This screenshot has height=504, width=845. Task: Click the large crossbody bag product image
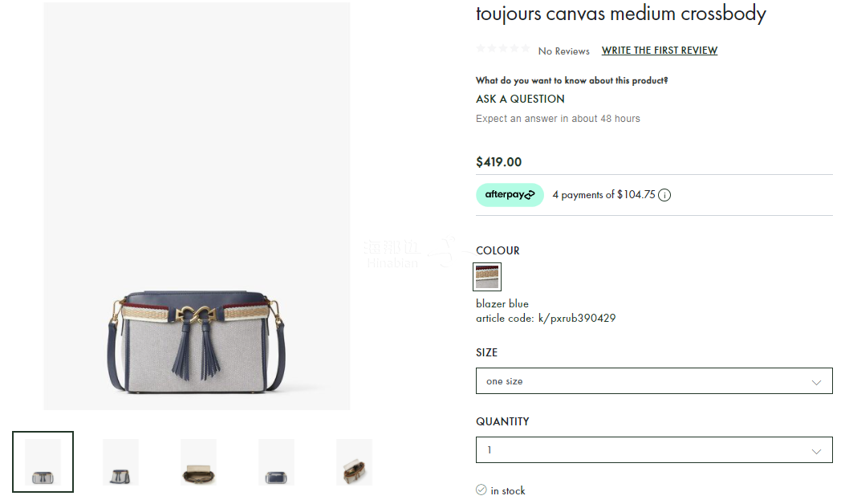(x=197, y=337)
